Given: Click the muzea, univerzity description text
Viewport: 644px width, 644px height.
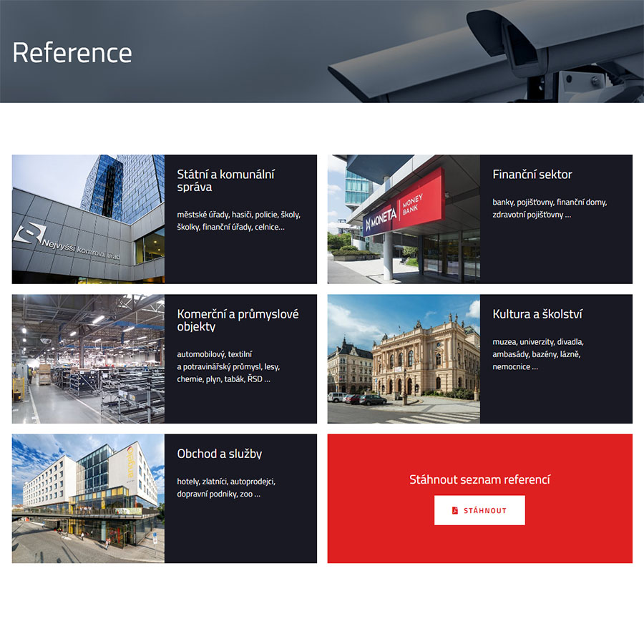Looking at the screenshot, I should [538, 354].
